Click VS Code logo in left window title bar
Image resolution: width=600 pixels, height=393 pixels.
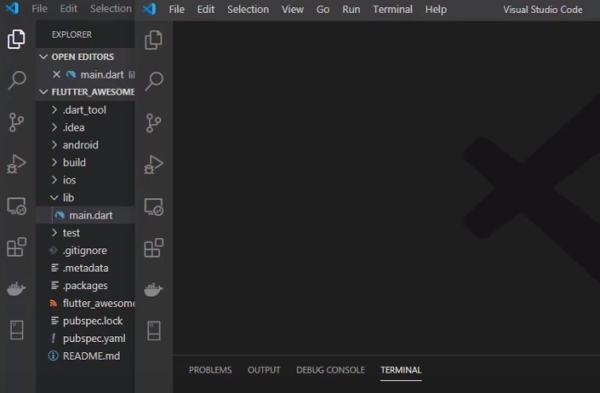pos(12,8)
